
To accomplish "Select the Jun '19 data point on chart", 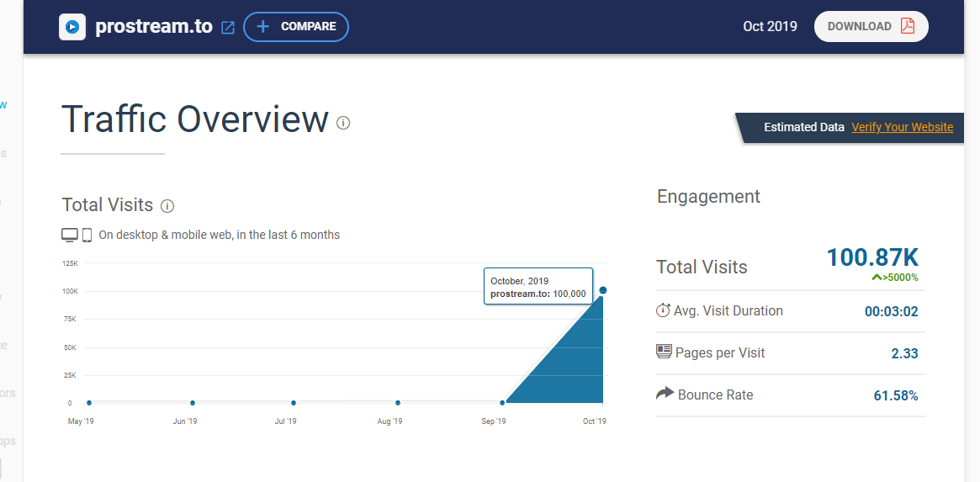I will [x=193, y=403].
